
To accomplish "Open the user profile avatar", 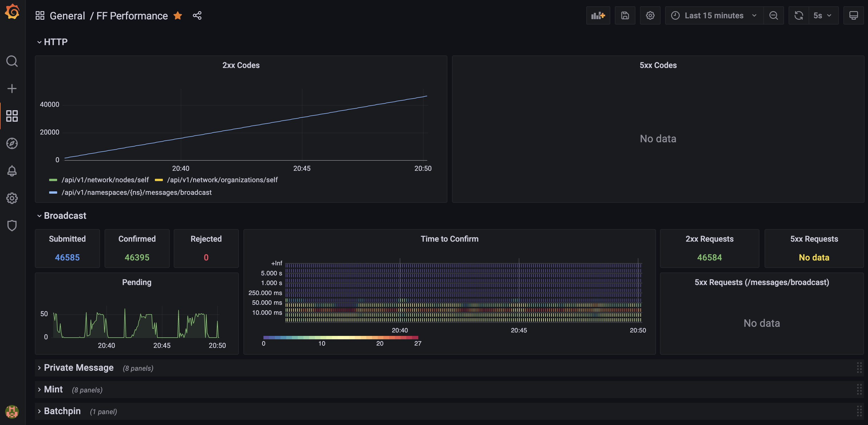I will pos(12,412).
